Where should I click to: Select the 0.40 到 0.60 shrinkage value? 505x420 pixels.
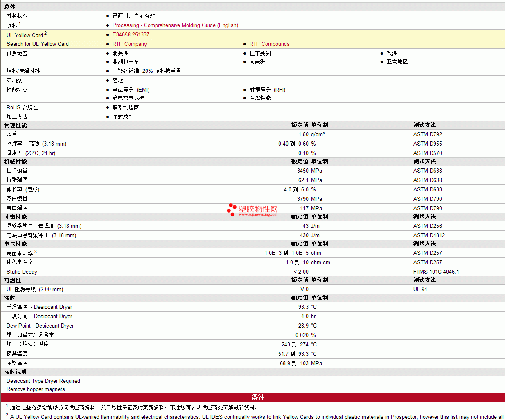click(x=293, y=144)
